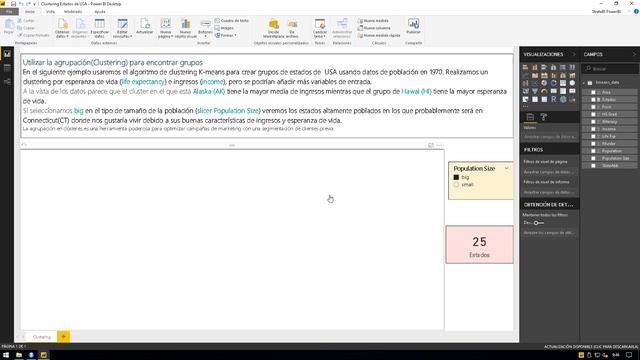Open File Explorer from the taskbar
Screen dimensions: 640x360
tap(19, 355)
